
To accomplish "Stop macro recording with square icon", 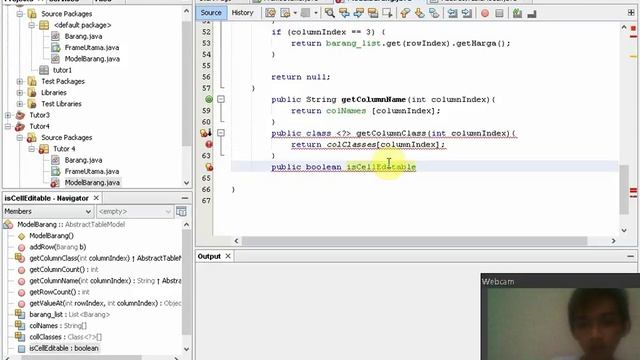I will pos(499,13).
